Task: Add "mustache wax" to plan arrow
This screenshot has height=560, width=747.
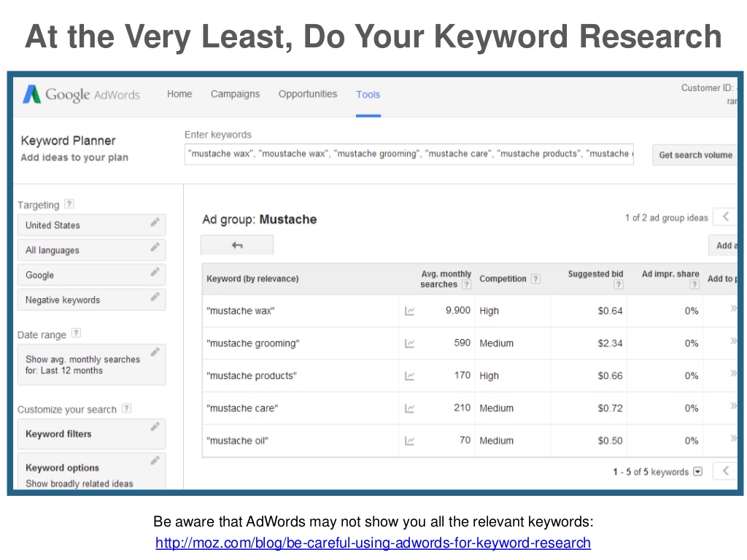Action: click(x=734, y=309)
